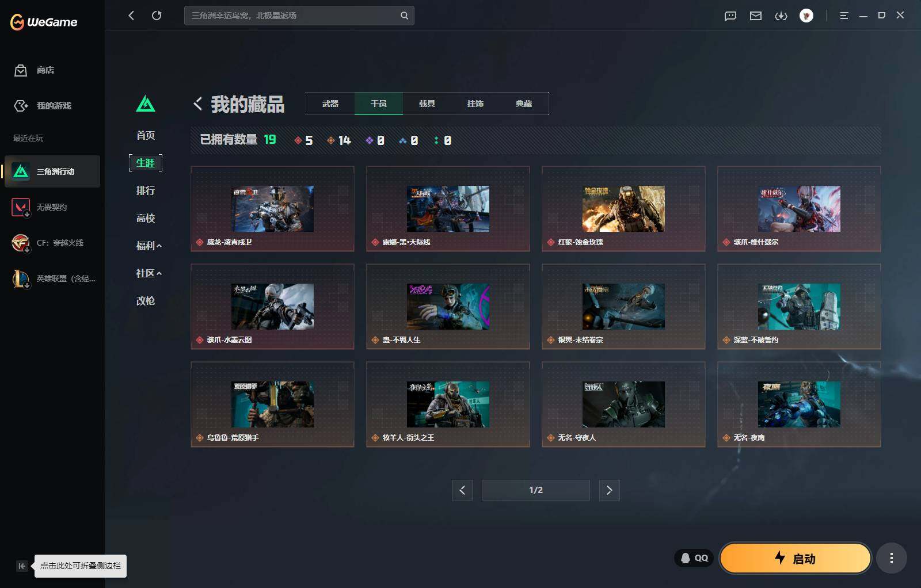Expand the 社区 submenu
921x588 pixels.
pyautogui.click(x=149, y=273)
